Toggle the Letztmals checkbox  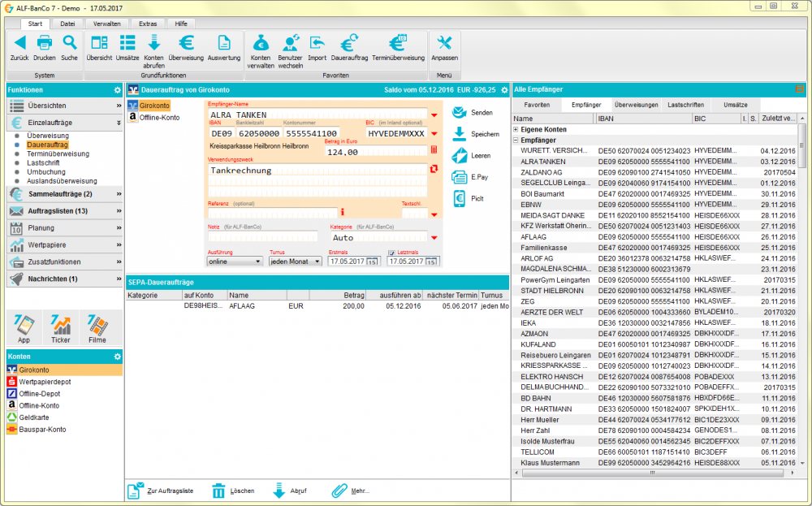(391, 253)
